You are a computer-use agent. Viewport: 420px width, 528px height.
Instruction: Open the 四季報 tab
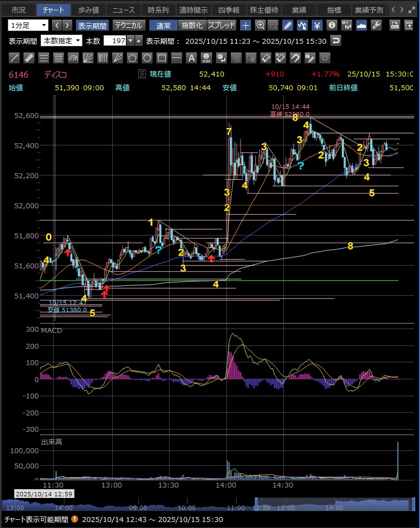click(x=227, y=10)
